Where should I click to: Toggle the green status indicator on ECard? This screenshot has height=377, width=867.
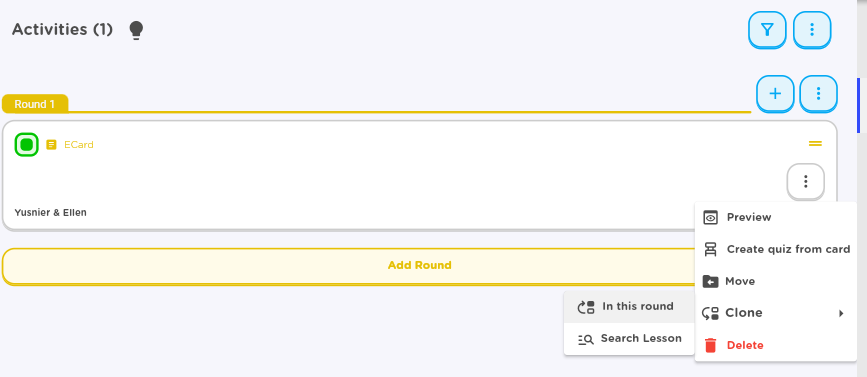(x=27, y=145)
